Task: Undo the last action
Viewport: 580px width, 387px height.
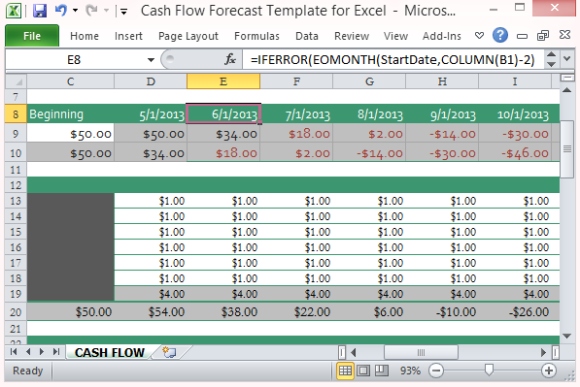Action: click(x=61, y=10)
